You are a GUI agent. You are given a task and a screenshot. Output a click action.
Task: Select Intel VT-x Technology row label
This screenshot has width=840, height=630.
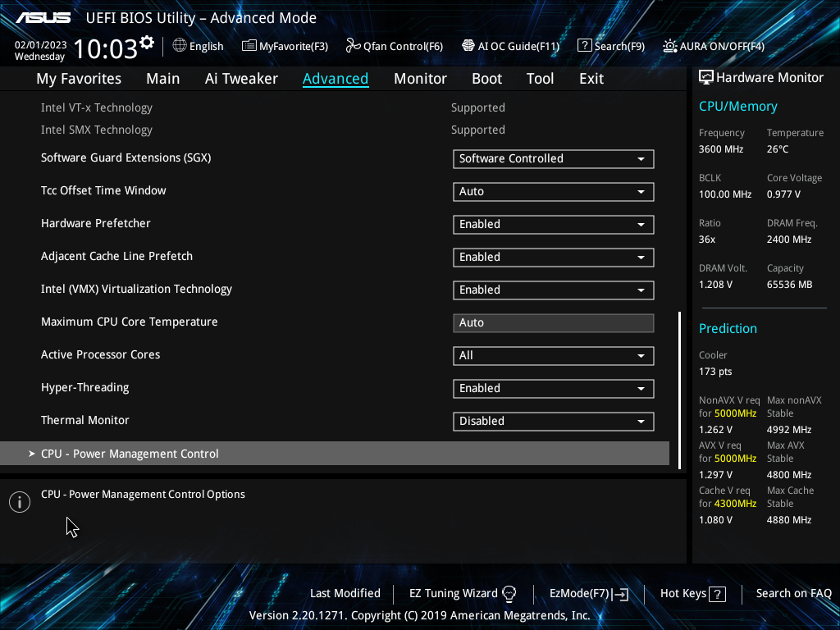click(x=97, y=107)
